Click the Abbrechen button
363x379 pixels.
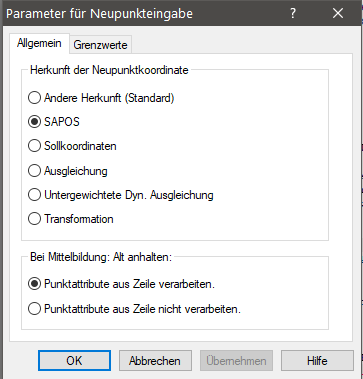[x=155, y=361]
